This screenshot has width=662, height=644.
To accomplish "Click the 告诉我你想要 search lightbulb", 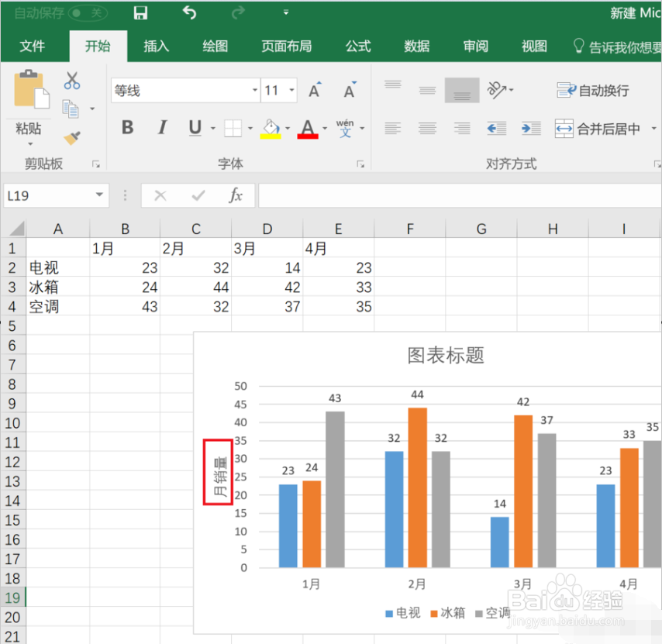I will [578, 46].
